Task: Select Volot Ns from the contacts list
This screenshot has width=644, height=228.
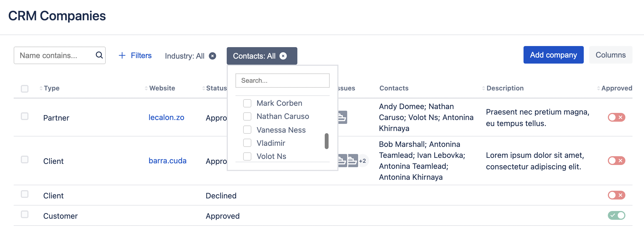Action: 247,156
